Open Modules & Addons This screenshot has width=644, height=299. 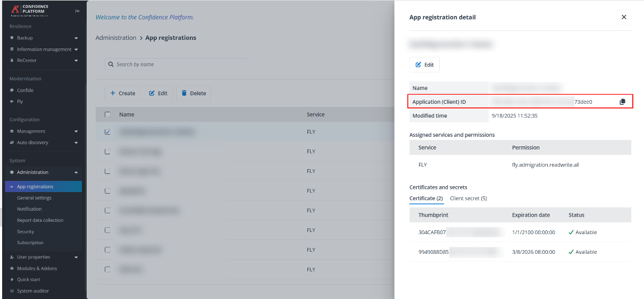tap(37, 268)
